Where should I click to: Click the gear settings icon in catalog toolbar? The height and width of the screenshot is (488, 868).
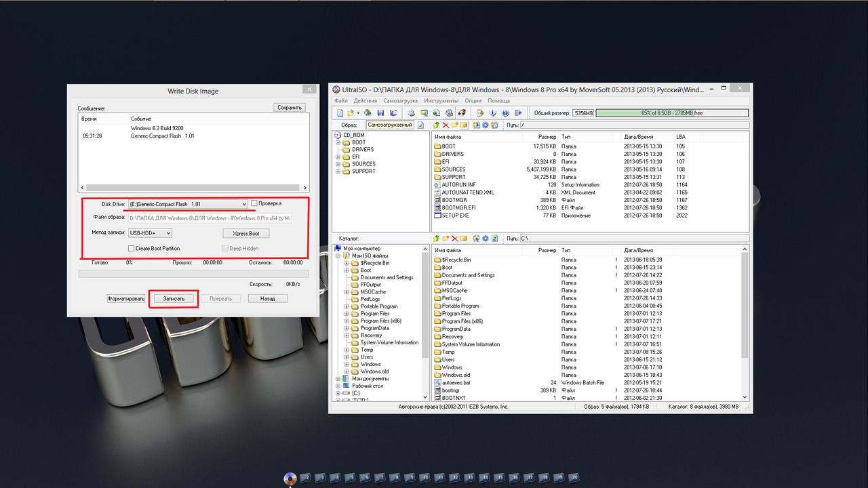point(486,239)
